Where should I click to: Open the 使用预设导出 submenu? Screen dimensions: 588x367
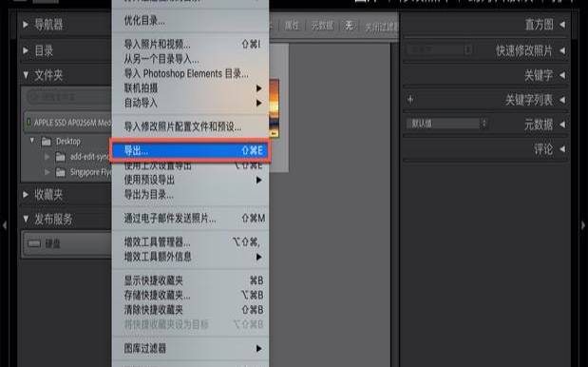pos(190,180)
